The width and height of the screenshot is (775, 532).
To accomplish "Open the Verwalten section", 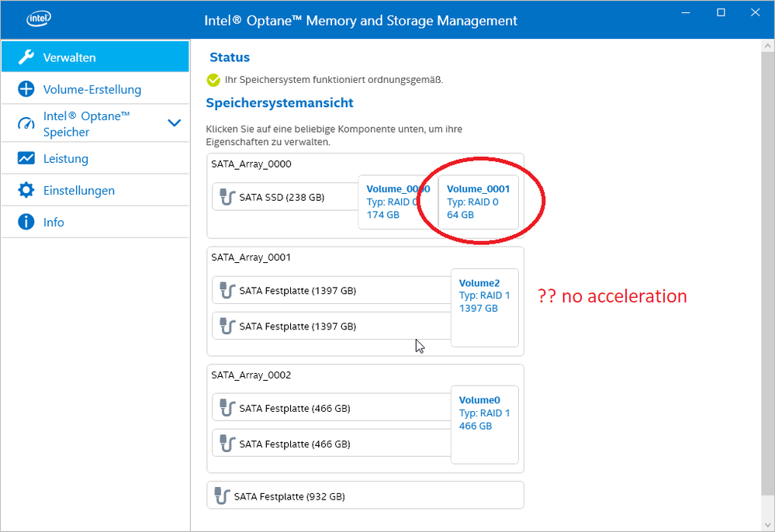I will [95, 57].
